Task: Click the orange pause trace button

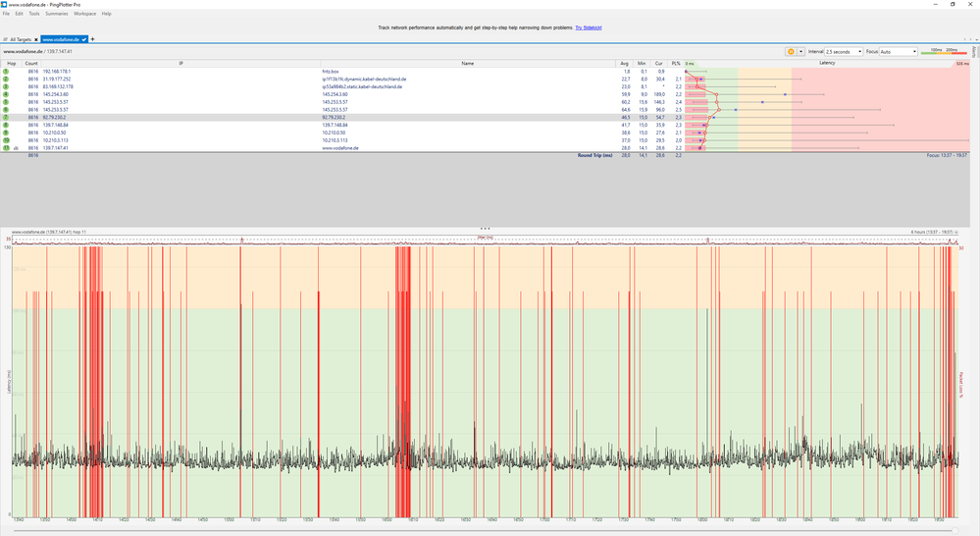Action: point(791,51)
